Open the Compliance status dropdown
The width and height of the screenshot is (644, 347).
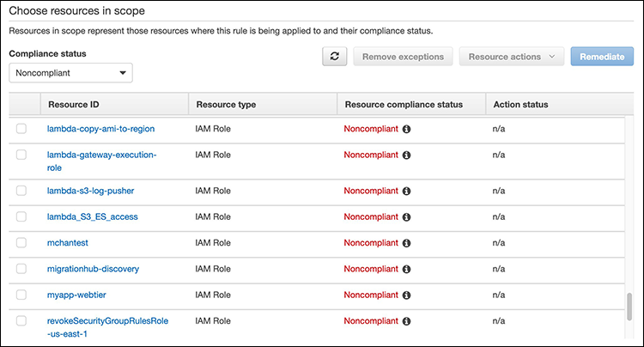coord(71,74)
